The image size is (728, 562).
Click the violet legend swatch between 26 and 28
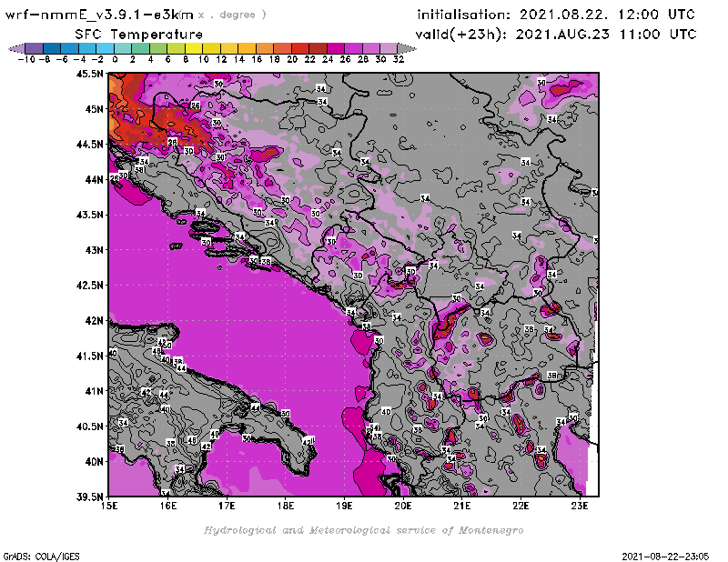353,48
